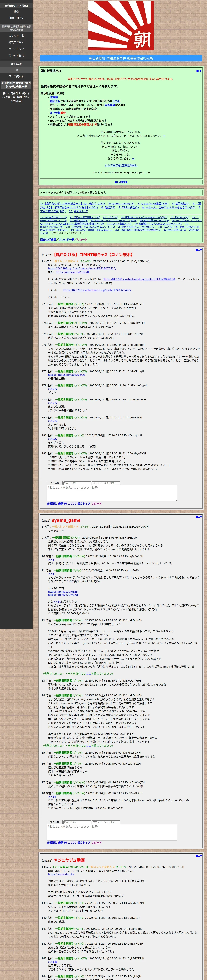Open the ゴMNT総合★2 thread title
Viewport: 207px width, 980px height.
pyautogui.click(x=93, y=255)
